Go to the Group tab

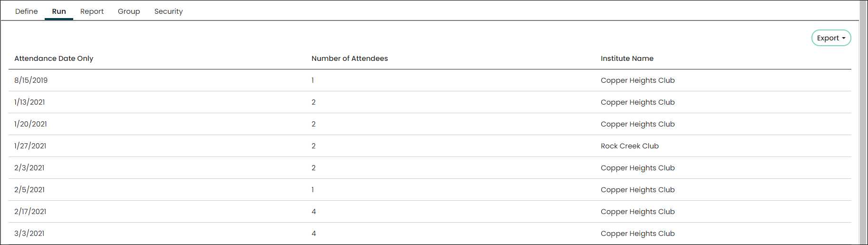(129, 11)
